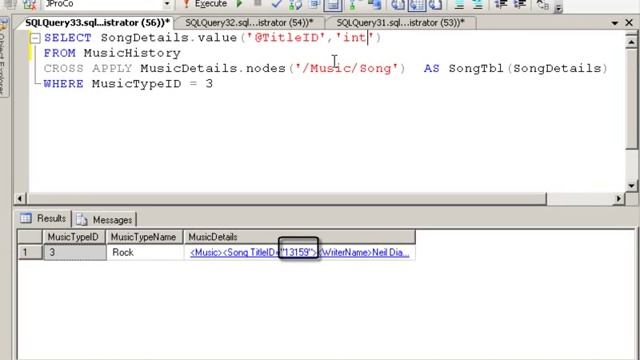Select the results grid top-left corner cell
The width and height of the screenshot is (640, 360).
(x=30, y=237)
